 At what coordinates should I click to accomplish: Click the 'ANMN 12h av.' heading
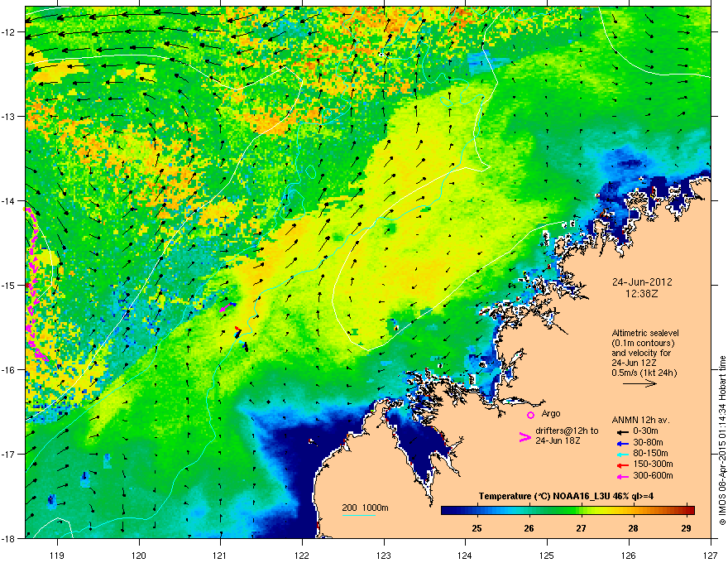click(x=640, y=420)
